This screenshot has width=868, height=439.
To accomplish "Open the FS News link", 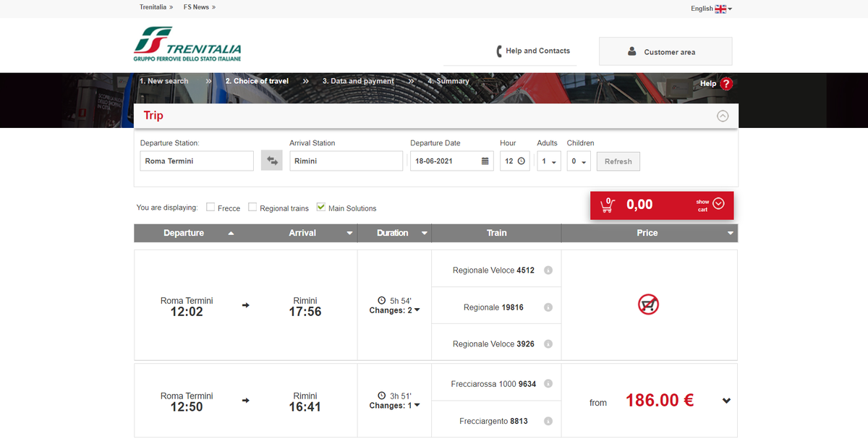I will tap(200, 7).
